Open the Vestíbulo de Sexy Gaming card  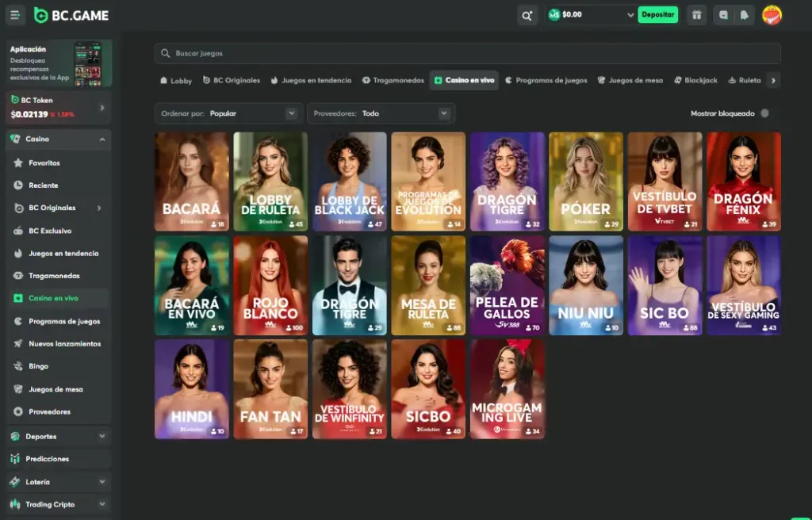[x=744, y=285]
